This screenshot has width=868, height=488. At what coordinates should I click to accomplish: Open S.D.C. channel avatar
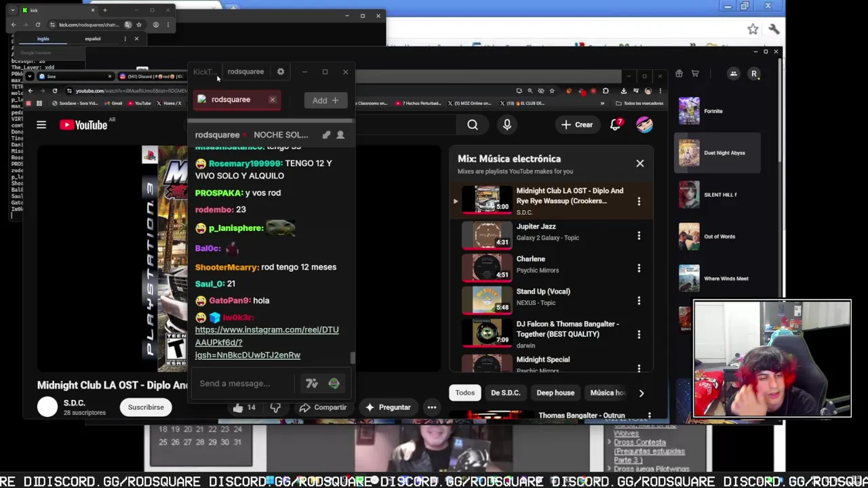(x=47, y=407)
